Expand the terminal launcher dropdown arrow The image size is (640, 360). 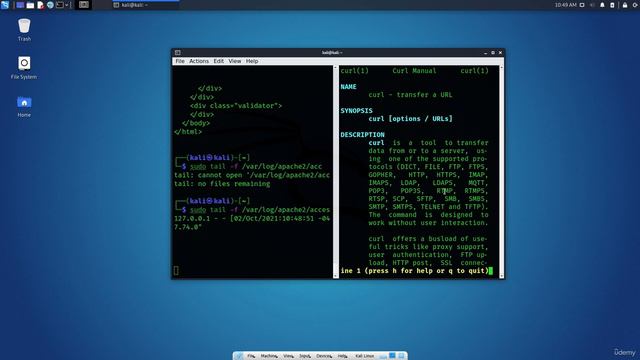[67, 5]
